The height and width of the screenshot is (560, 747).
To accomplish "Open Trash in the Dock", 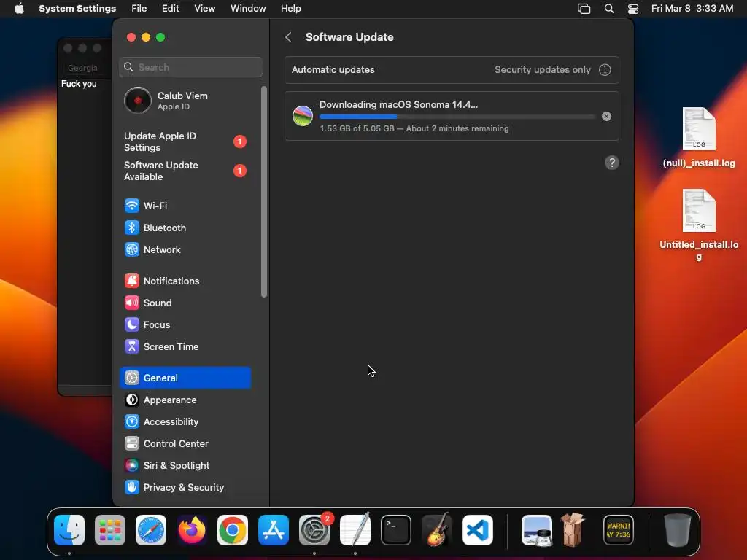I will pos(678,530).
